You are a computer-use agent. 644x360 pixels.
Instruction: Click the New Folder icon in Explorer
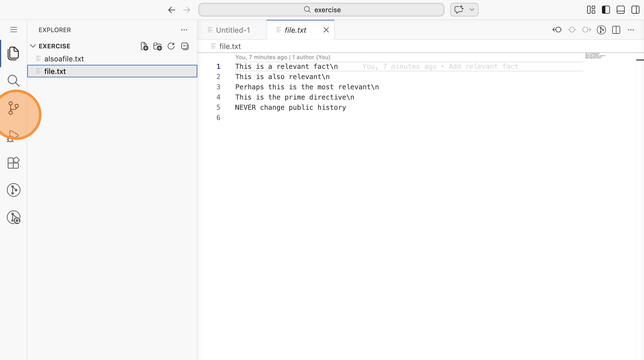[x=157, y=46]
